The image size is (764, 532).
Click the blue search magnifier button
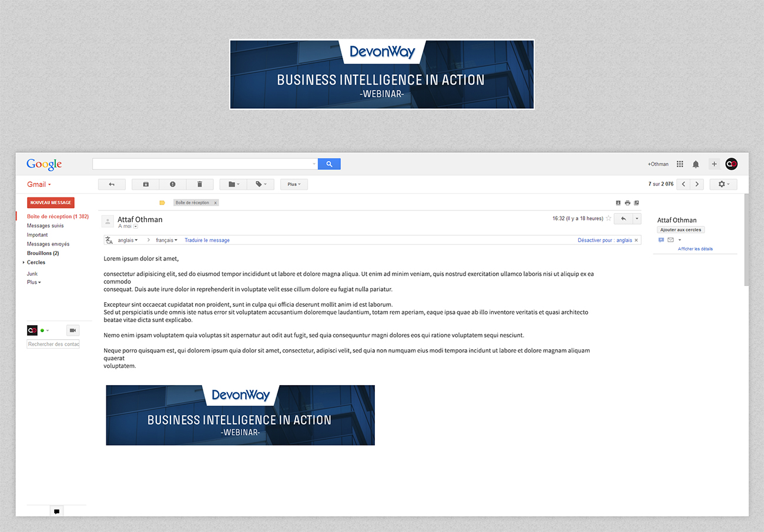click(329, 164)
